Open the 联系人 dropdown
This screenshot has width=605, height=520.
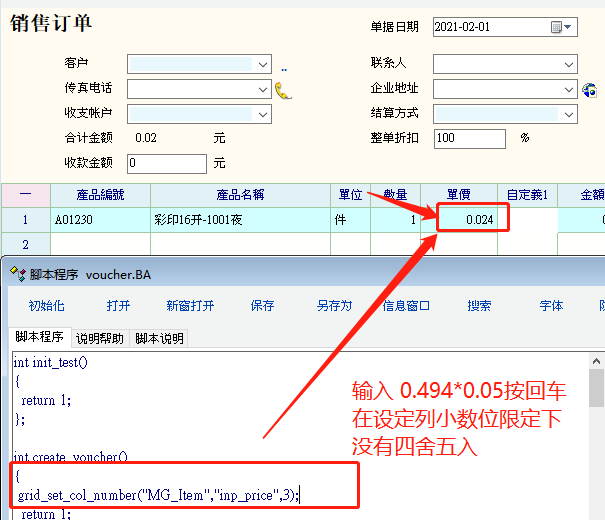coord(568,65)
